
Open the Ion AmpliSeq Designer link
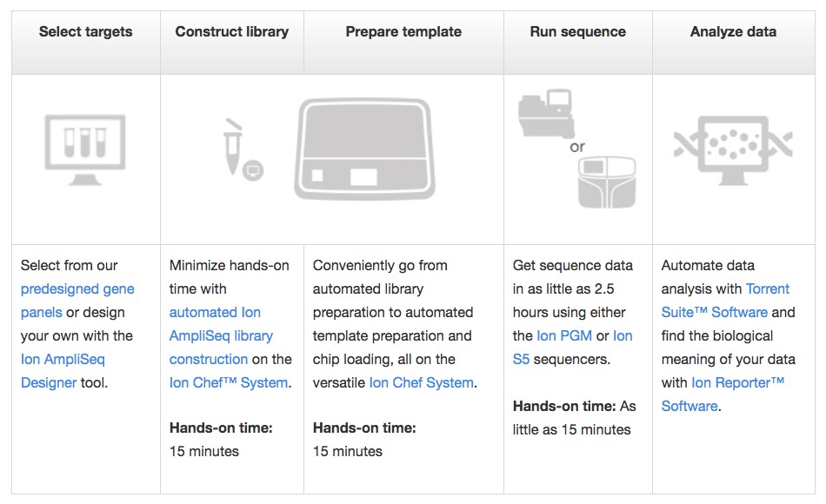tap(63, 359)
